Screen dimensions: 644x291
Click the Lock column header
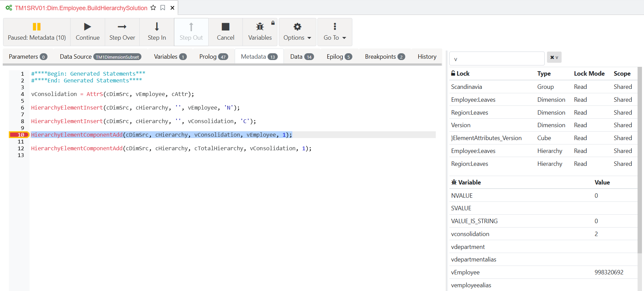pos(460,73)
